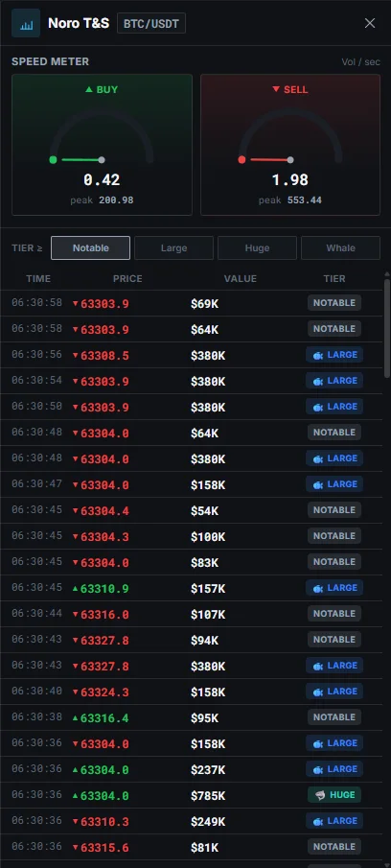Image resolution: width=391 pixels, height=868 pixels.
Task: Click the buy speed value 0.42
Action: pyautogui.click(x=102, y=179)
